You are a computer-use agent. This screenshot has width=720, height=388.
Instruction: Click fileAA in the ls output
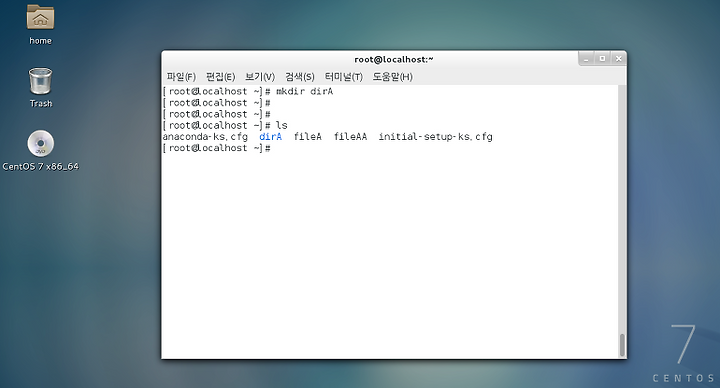click(350, 137)
